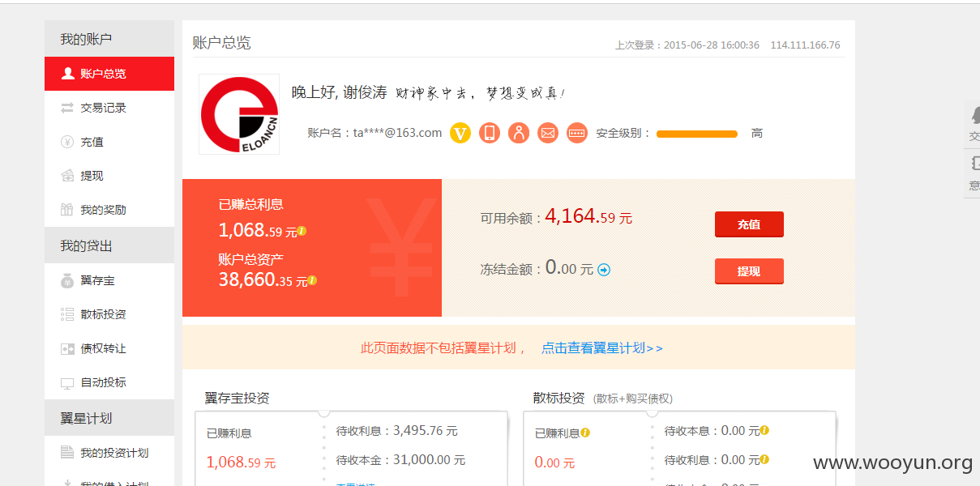Click the monitor icon beside 自动投标

tap(68, 382)
